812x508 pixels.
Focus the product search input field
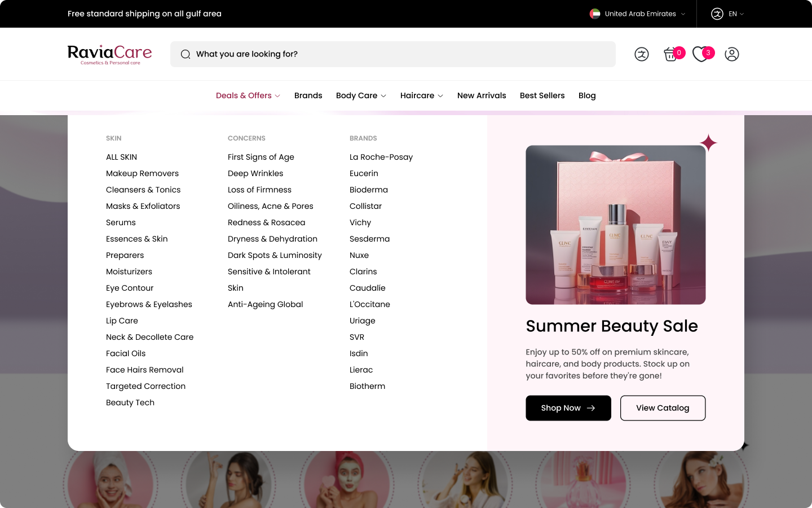tap(400, 54)
